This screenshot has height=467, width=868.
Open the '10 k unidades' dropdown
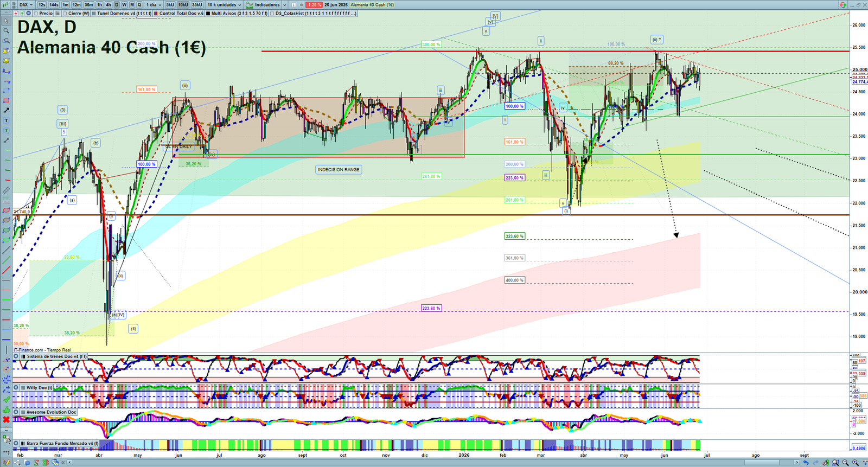point(225,5)
